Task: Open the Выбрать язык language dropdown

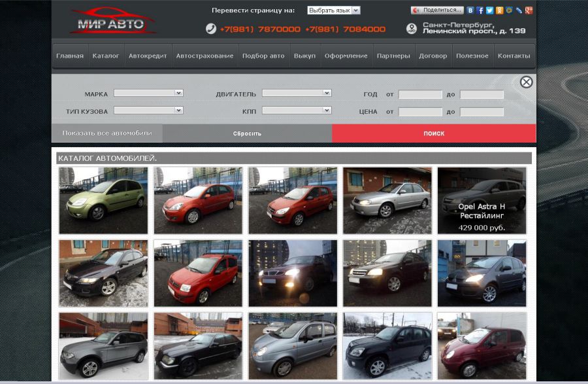Action: click(x=334, y=10)
